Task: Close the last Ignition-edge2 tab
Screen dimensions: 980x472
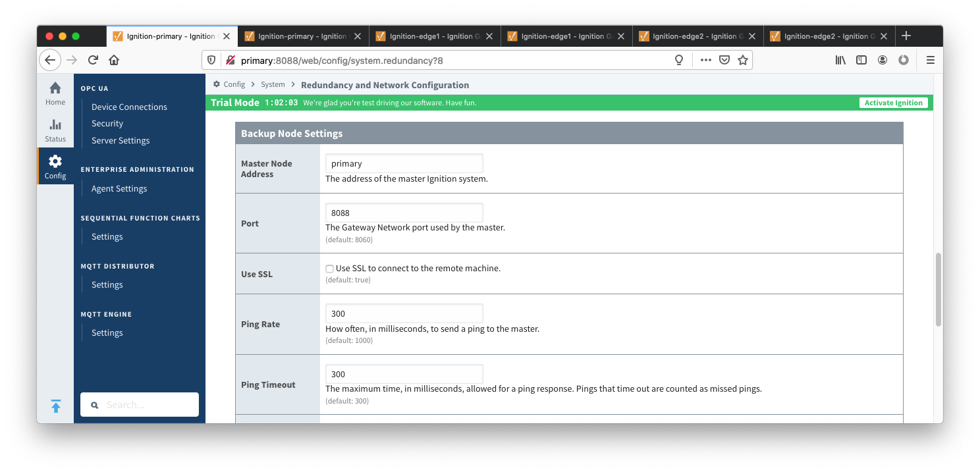Action: click(884, 36)
